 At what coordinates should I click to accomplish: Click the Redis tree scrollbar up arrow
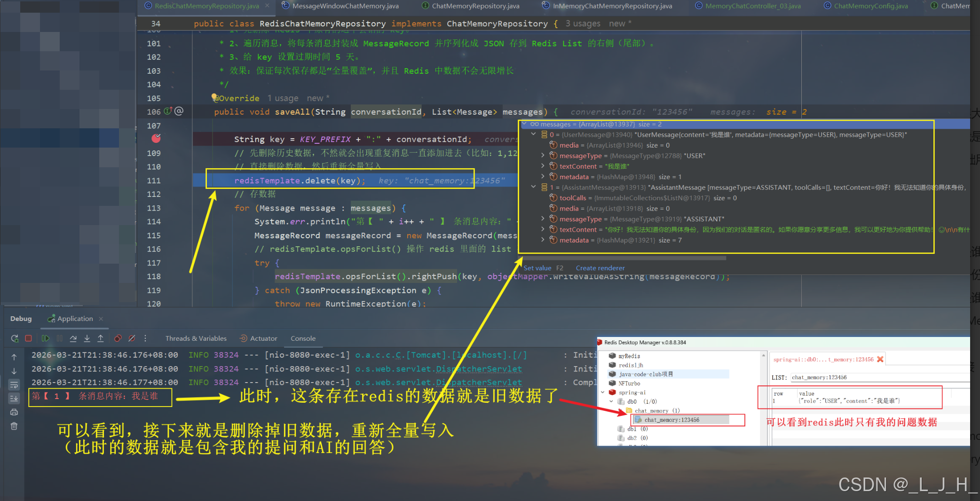(x=763, y=355)
